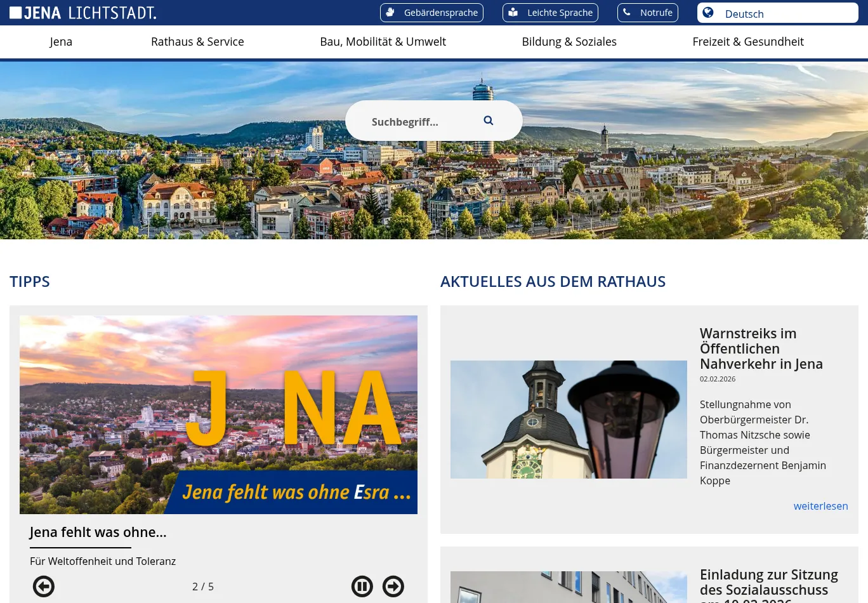
Task: Go to previous slide in Tipps carousel
Action: pos(44,586)
